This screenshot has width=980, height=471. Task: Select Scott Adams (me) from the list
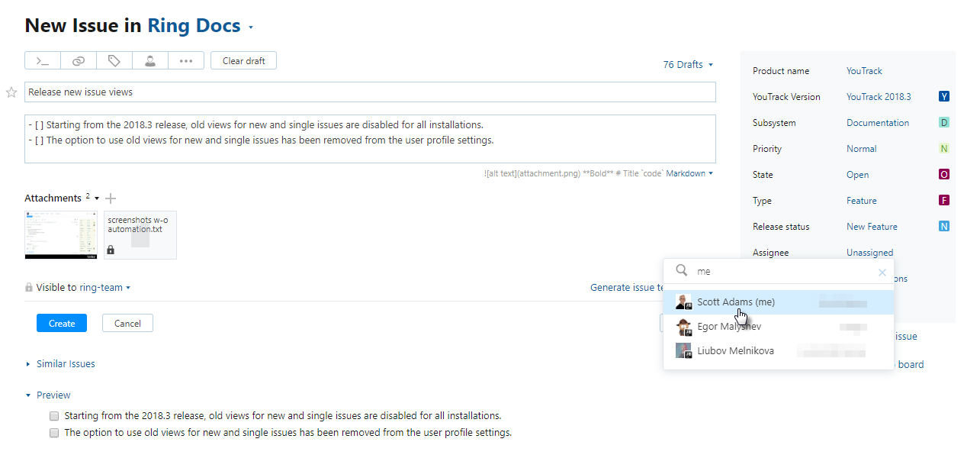[735, 302]
